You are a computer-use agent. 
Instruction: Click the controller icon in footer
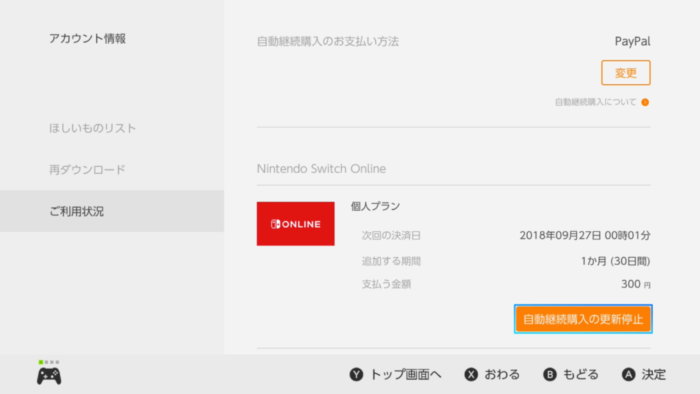(x=49, y=376)
